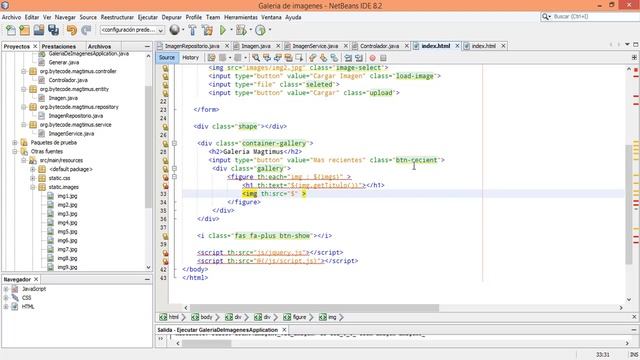Click the Source view button
This screenshot has height=360, width=640.
pyautogui.click(x=167, y=58)
